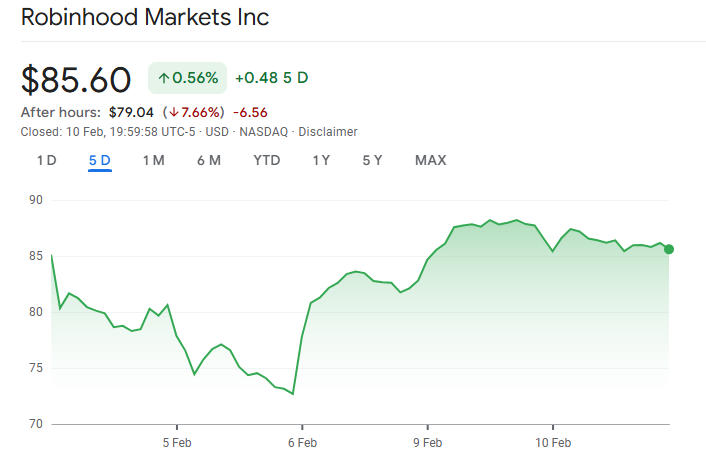Click the 5 Feb date marker
Screen dimensions: 706x468
pos(177,442)
